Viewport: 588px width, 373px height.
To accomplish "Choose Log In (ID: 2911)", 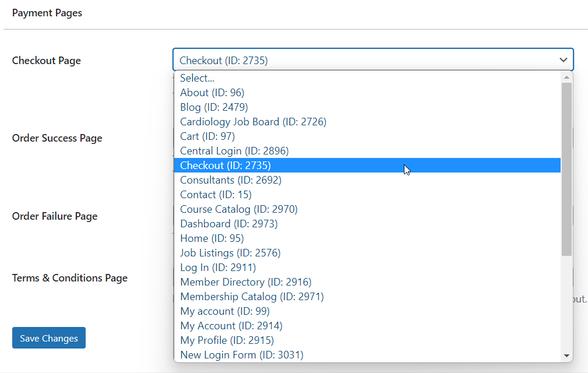I will pos(367,268).
